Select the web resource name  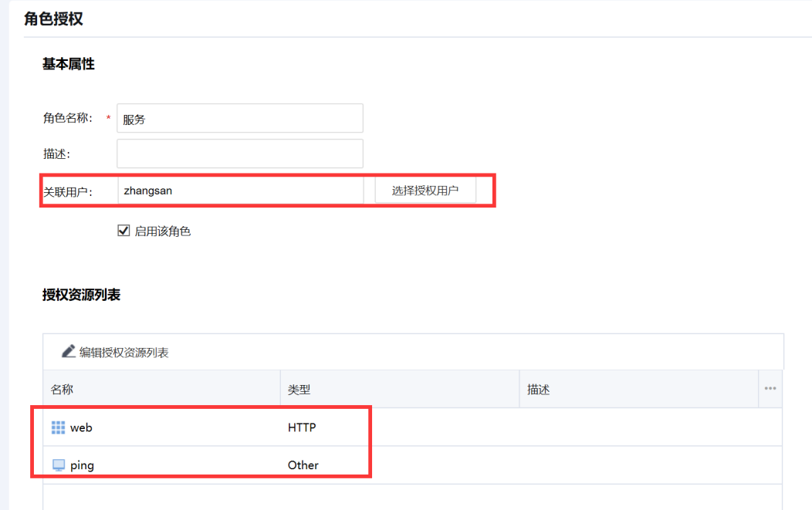(81, 427)
